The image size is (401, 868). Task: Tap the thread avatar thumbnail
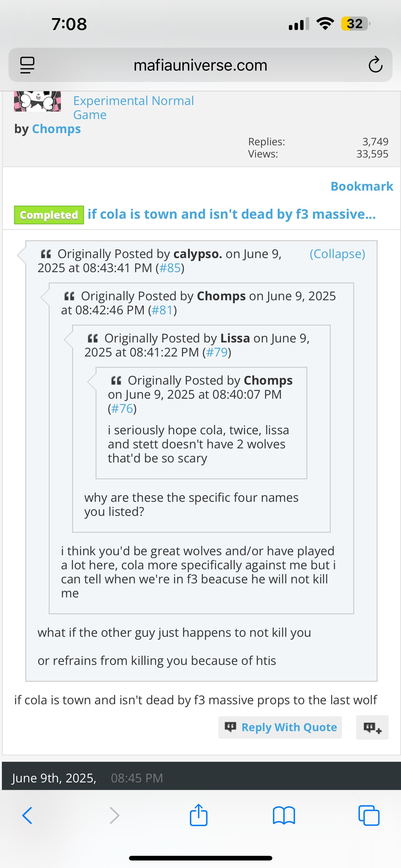coord(37,101)
